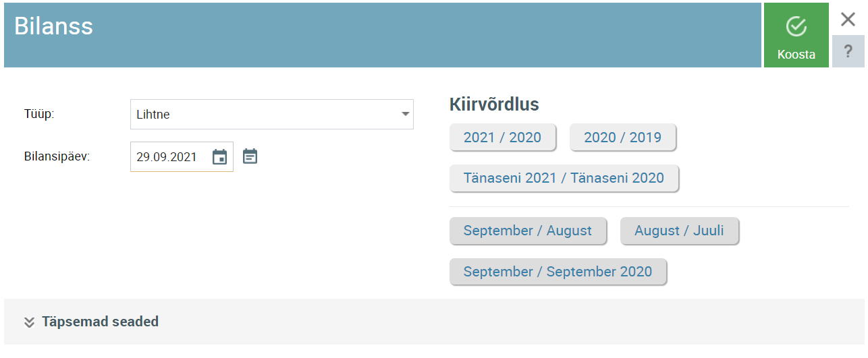Pick Tänaseni 2021 / Tänaseni 2020 comparison

[x=564, y=179]
